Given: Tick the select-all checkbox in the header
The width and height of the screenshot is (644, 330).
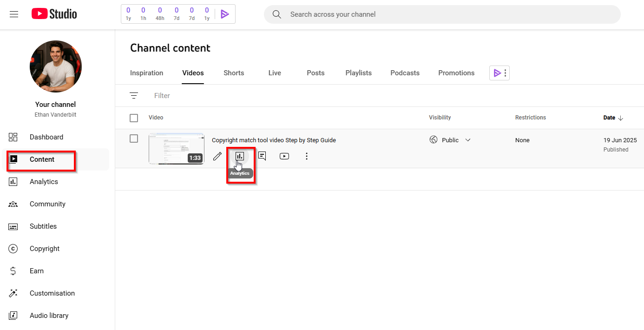Looking at the screenshot, I should (x=134, y=118).
